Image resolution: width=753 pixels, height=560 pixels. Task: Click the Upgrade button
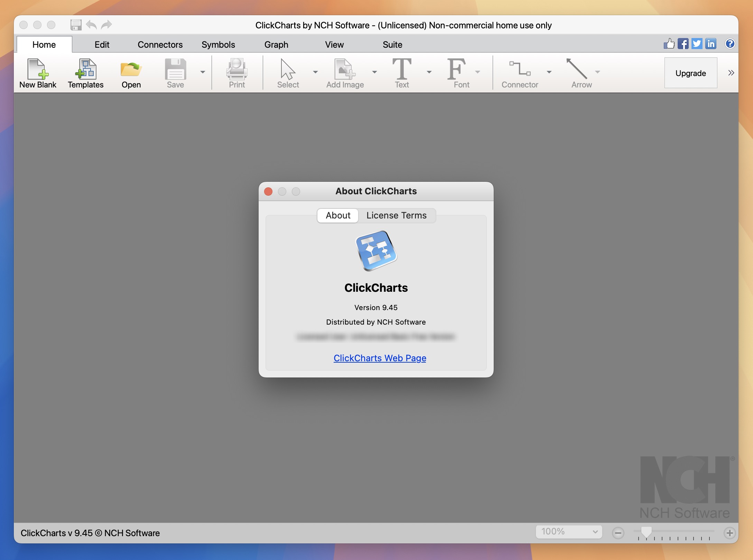pyautogui.click(x=690, y=73)
